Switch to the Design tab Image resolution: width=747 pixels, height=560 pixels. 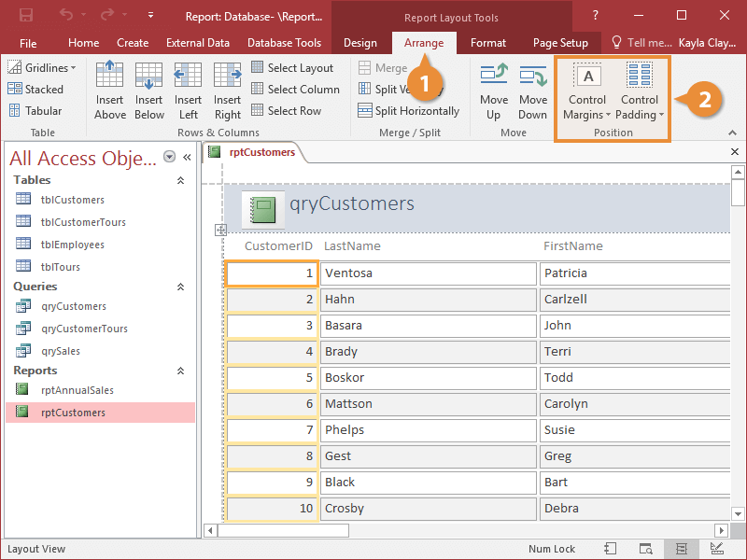point(360,43)
